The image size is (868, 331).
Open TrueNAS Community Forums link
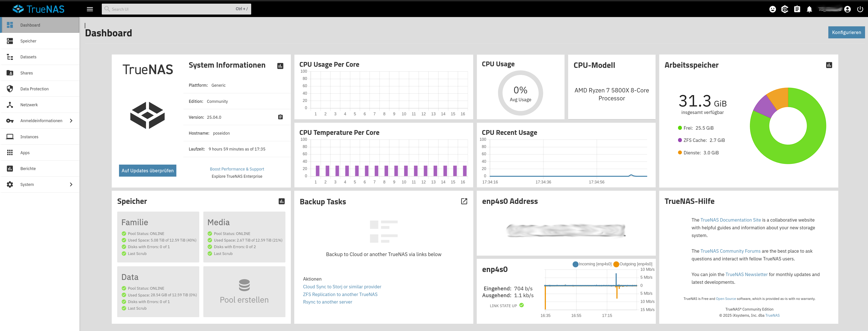(730, 251)
